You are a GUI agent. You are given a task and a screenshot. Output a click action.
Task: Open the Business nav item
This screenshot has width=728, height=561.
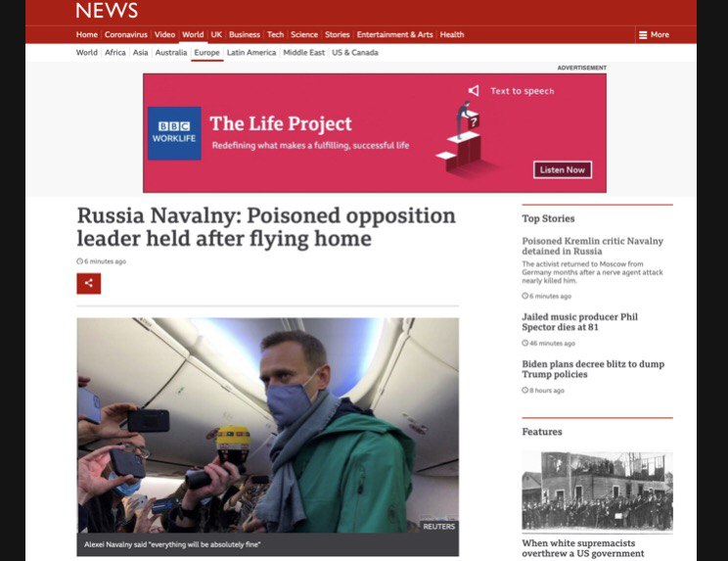(245, 35)
